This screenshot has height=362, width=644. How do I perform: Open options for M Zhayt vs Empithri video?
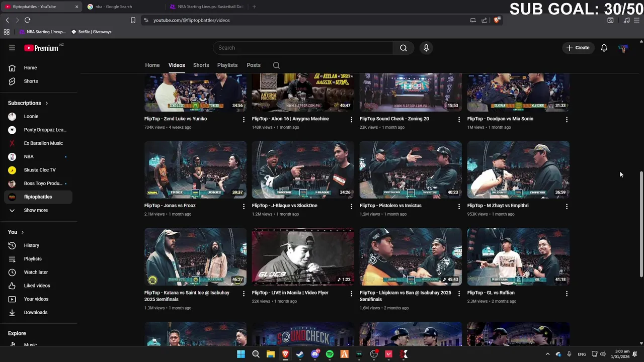[x=567, y=207]
